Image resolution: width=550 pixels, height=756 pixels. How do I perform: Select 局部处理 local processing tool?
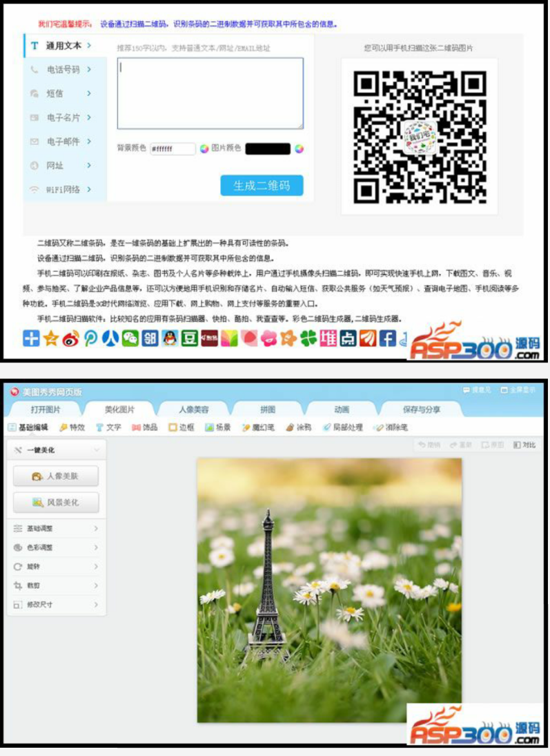[343, 427]
